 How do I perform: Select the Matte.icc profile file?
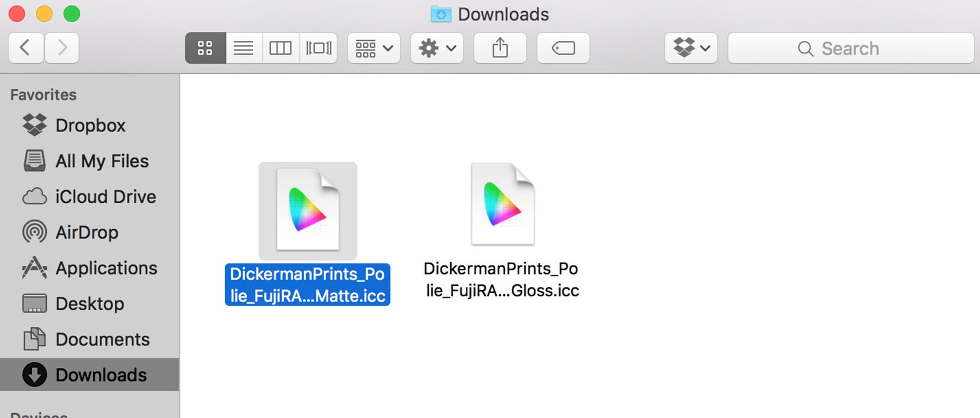pyautogui.click(x=308, y=211)
